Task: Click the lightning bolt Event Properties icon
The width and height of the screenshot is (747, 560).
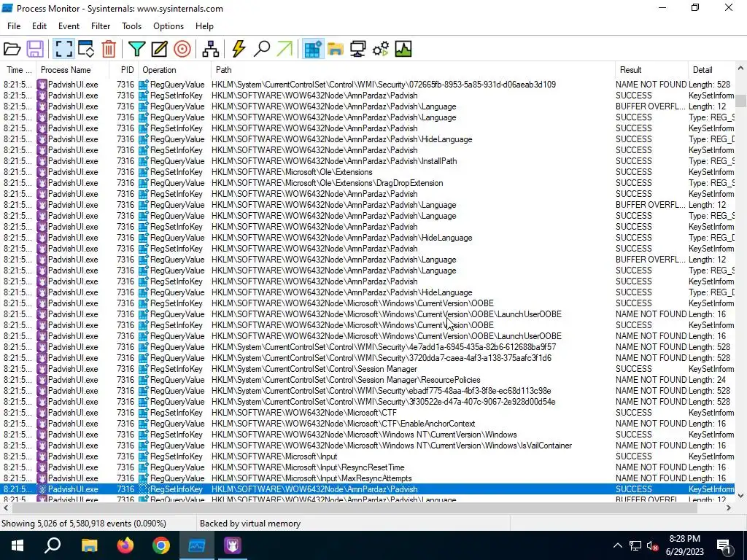Action: (239, 49)
